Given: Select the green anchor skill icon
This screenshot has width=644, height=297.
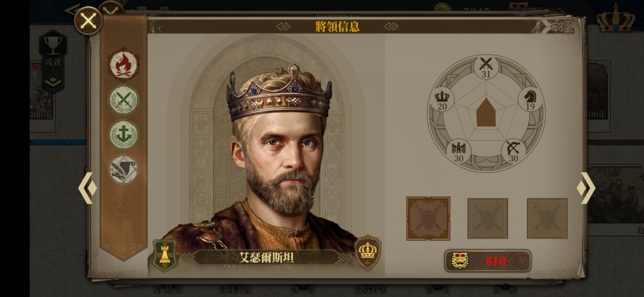Looking at the screenshot, I should point(123,134).
